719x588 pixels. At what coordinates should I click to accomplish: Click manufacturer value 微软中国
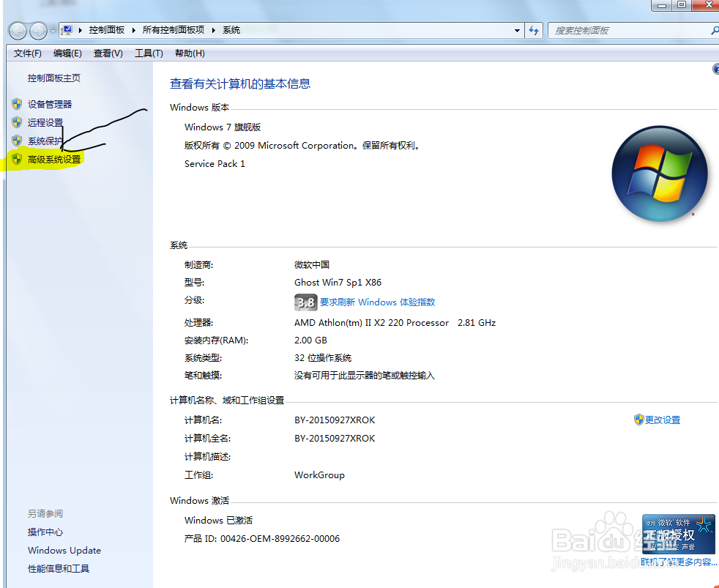tap(312, 264)
